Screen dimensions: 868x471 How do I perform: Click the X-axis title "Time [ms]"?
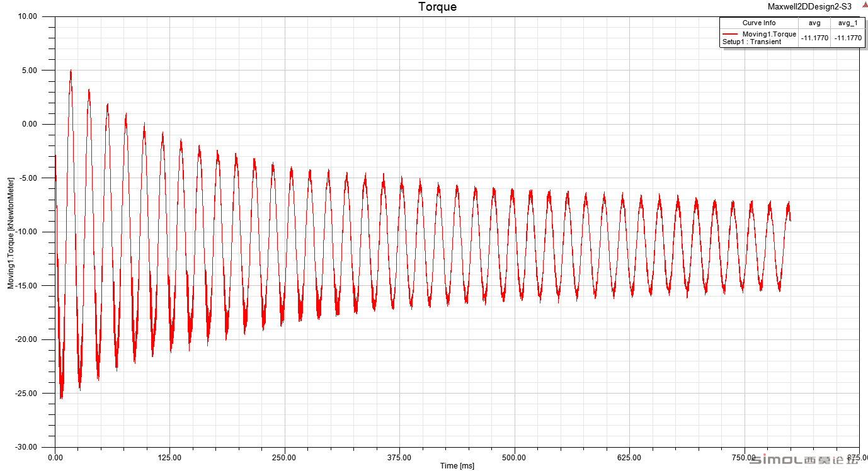point(457,466)
